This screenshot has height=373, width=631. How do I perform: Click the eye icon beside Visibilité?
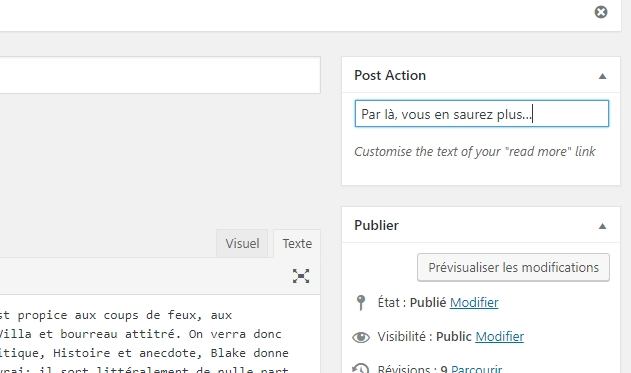(361, 337)
